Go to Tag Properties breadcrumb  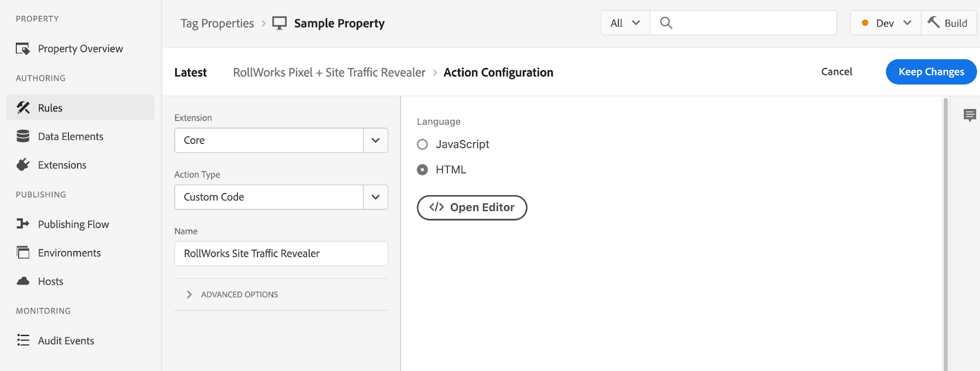point(217,23)
